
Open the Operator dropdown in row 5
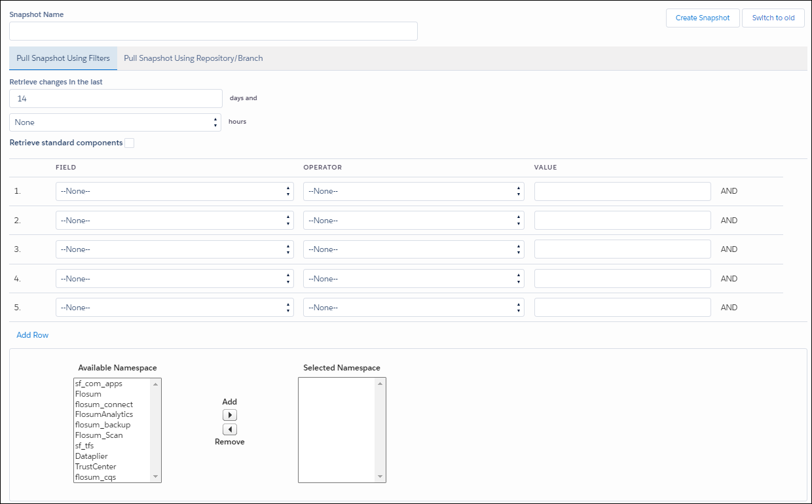[x=414, y=308]
